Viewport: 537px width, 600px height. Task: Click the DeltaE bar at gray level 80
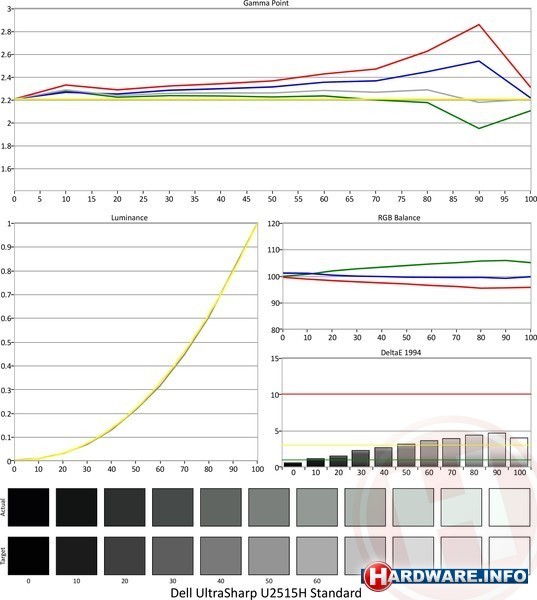[474, 451]
